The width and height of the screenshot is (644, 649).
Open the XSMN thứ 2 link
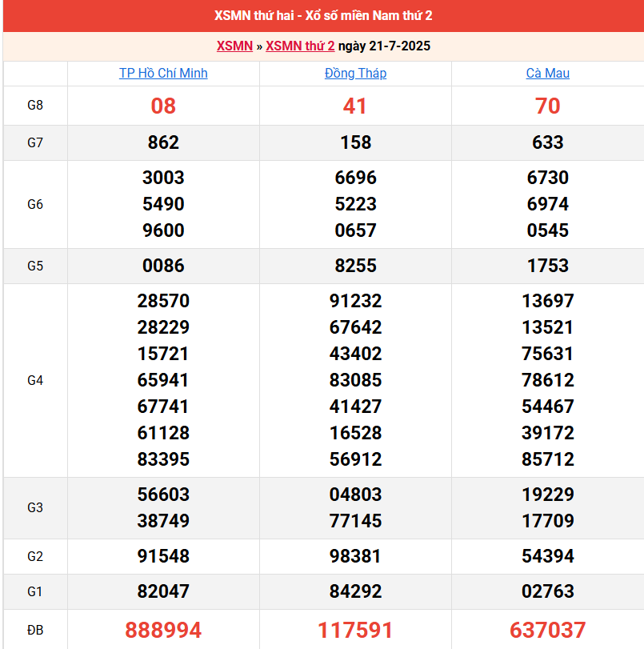click(300, 46)
